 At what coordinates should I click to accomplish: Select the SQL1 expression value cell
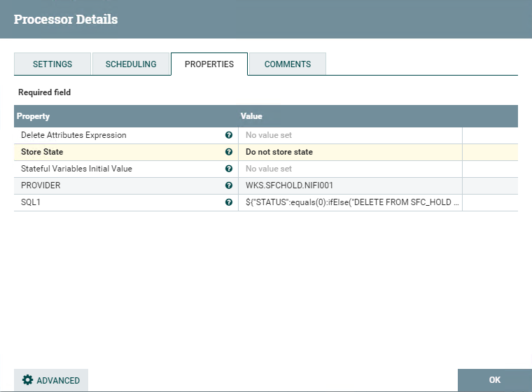click(x=350, y=202)
